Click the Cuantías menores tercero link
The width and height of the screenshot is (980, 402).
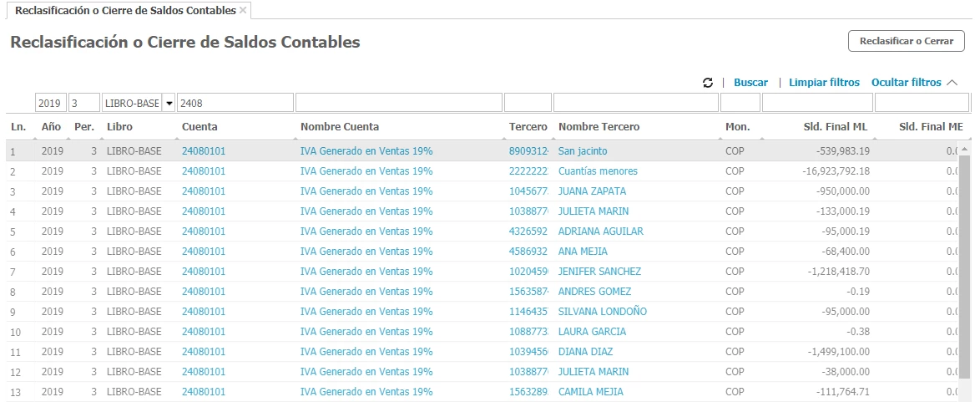[x=598, y=171]
